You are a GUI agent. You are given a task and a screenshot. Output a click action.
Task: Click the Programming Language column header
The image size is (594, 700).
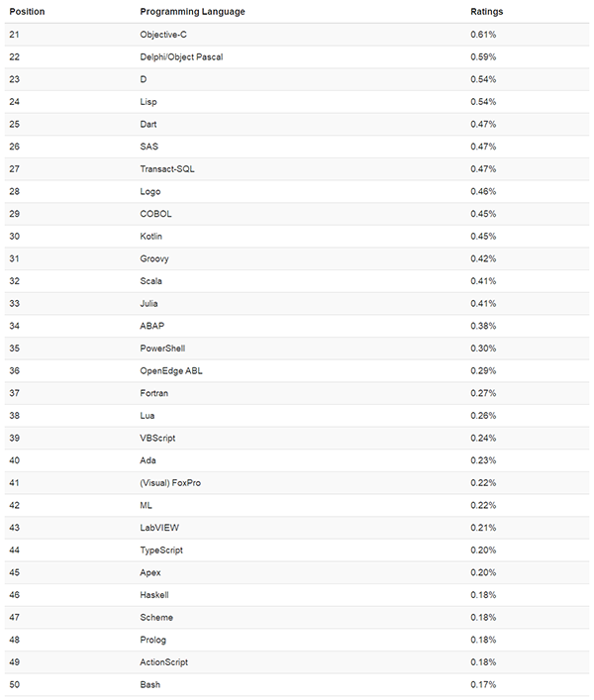pos(192,12)
